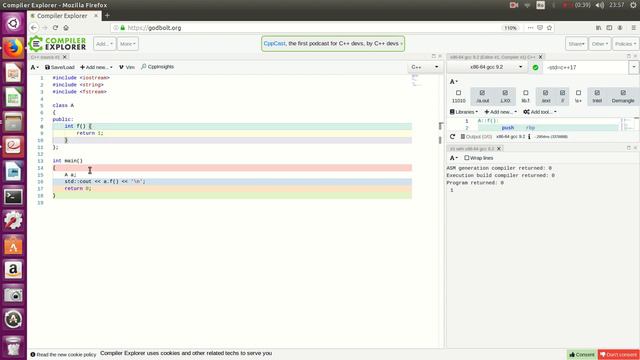Click Save/Load in the editor toolbar
This screenshot has width=640, height=360.
pos(60,67)
